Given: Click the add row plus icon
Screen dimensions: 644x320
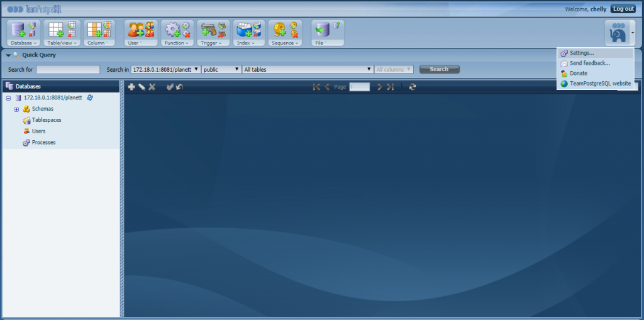Looking at the screenshot, I should coord(131,87).
